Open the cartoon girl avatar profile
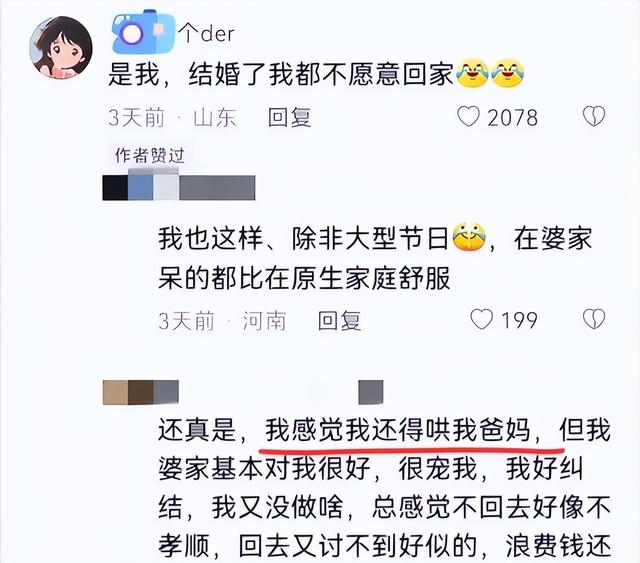 (61, 47)
